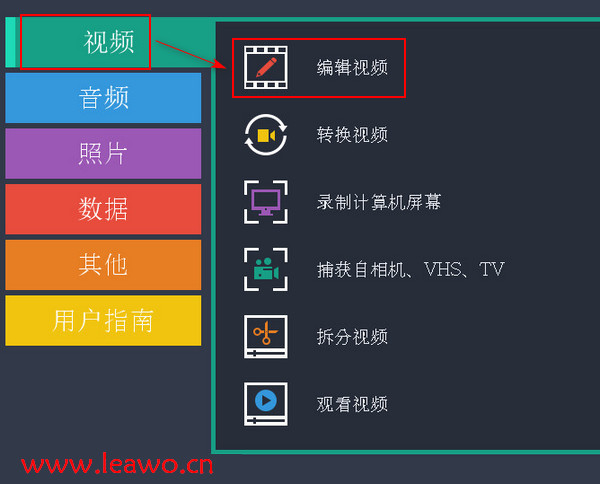
Task: Click the watch video play icon
Action: [266, 404]
